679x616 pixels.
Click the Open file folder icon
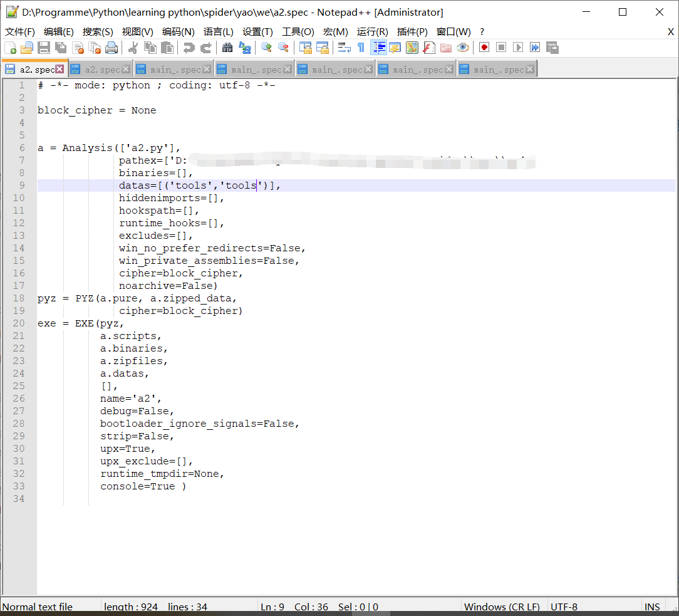[x=27, y=48]
